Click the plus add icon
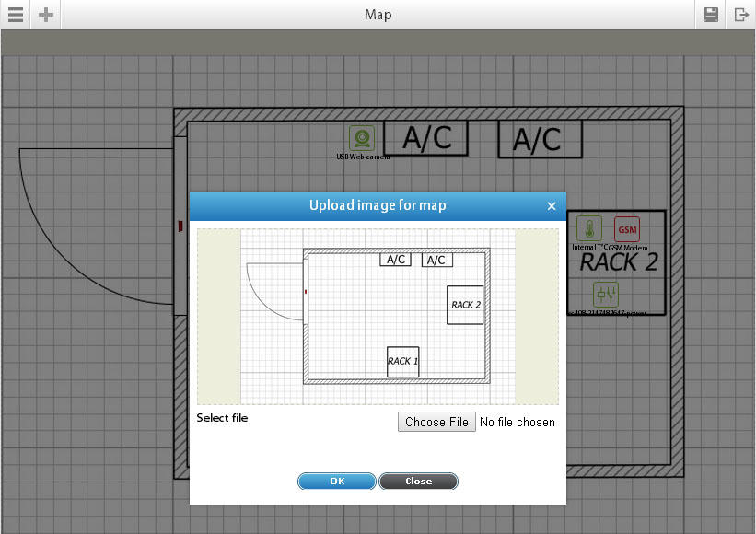This screenshot has height=534, width=756. click(x=46, y=15)
